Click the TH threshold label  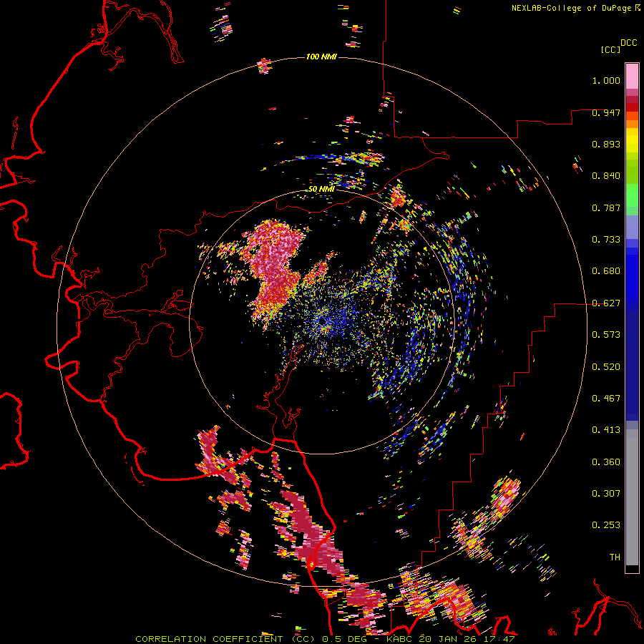[x=615, y=557]
